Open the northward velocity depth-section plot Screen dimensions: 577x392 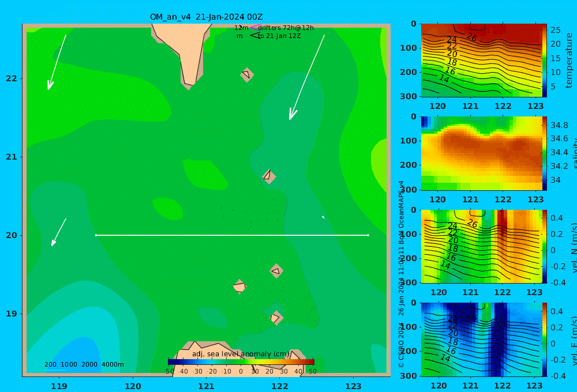pyautogui.click(x=482, y=246)
